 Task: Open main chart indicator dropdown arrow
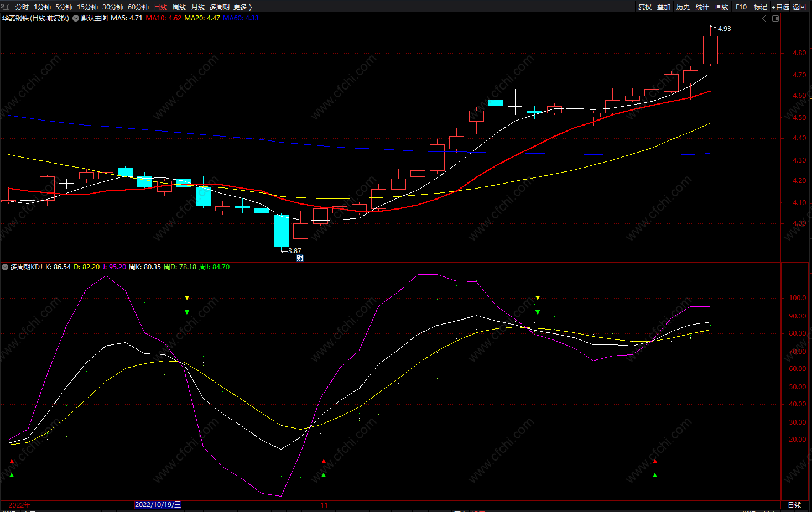click(x=76, y=18)
